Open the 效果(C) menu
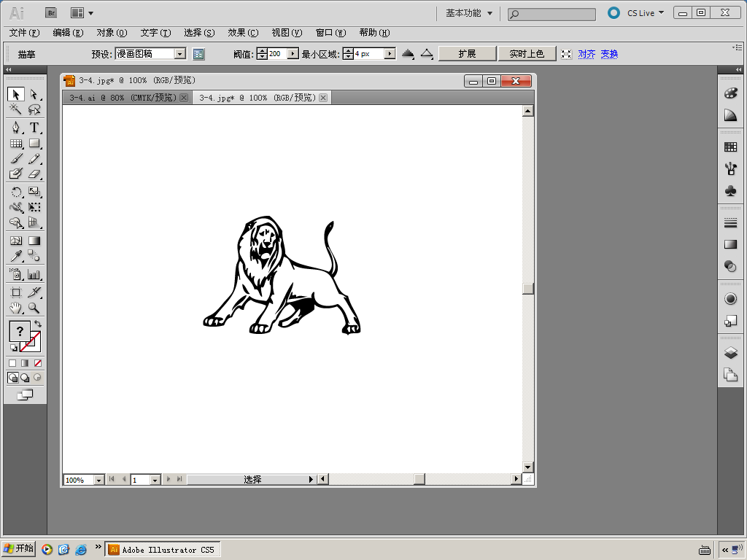The height and width of the screenshot is (560, 747). [243, 33]
